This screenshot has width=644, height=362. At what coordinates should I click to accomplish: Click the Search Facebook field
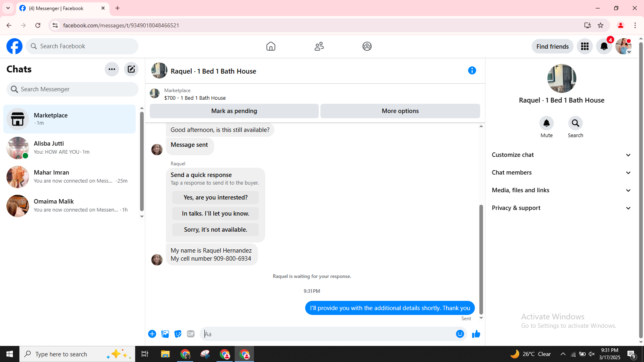82,46
